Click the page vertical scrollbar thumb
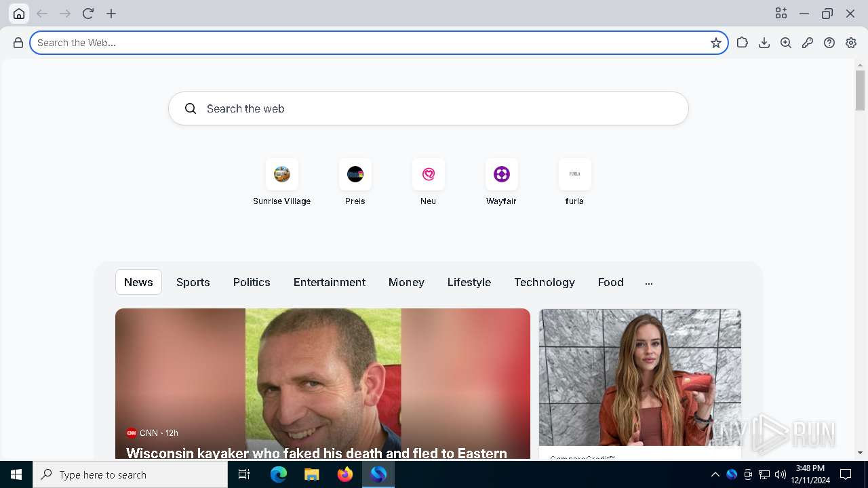868x488 pixels. 860,90
